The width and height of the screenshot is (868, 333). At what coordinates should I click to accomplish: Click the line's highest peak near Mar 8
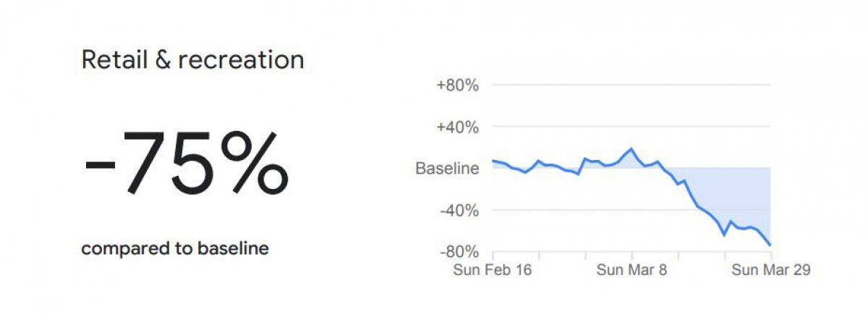tap(632, 149)
